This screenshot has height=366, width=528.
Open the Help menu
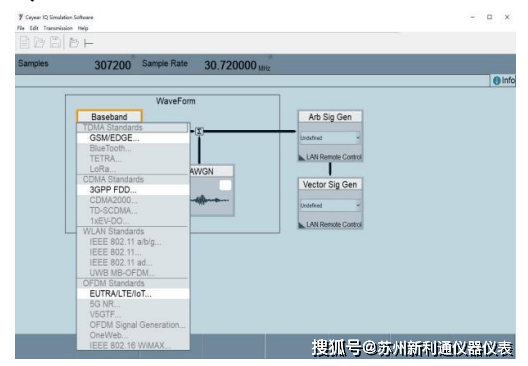(83, 28)
